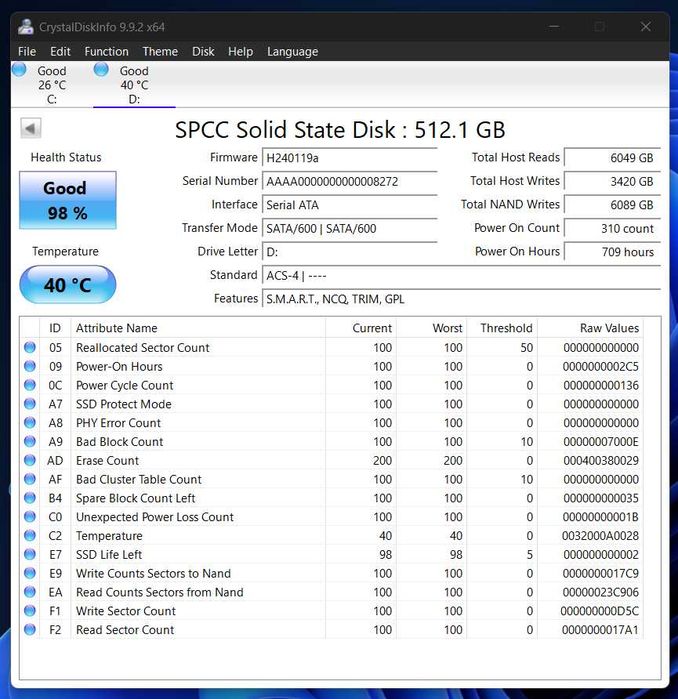Click the status orb for Power-On Hours row
The width and height of the screenshot is (678, 699).
[30, 366]
